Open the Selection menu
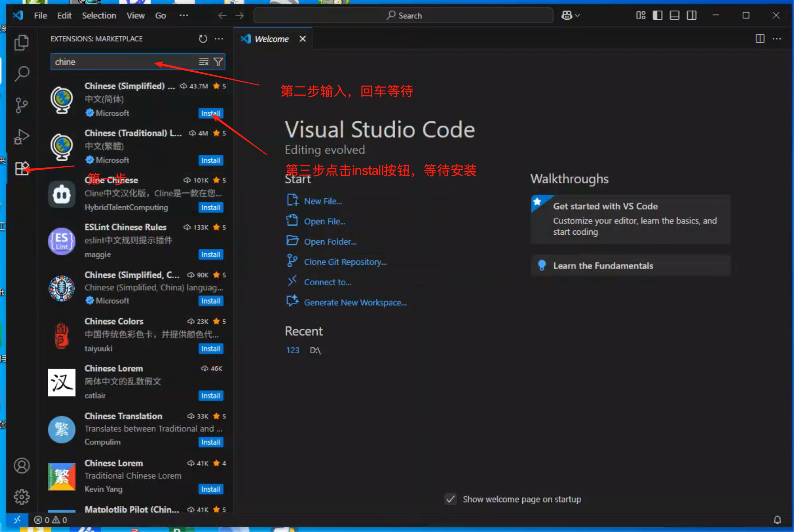This screenshot has height=532, width=794. pyautogui.click(x=99, y=15)
